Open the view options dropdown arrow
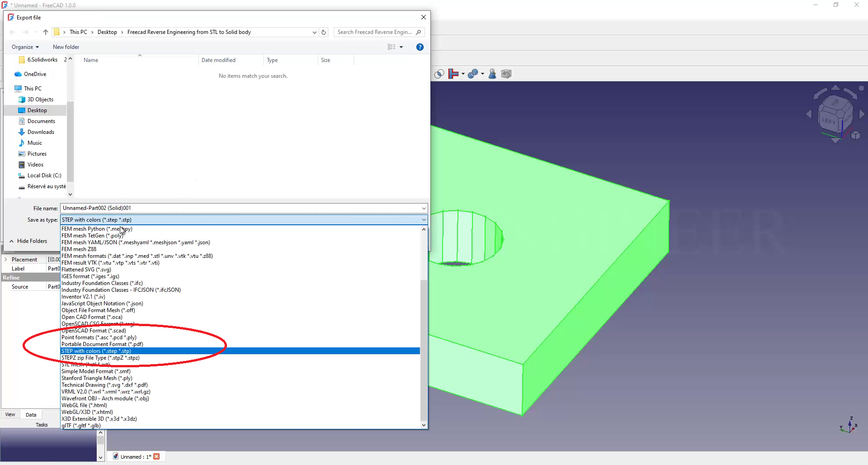Image resolution: width=868 pixels, height=465 pixels. [401, 47]
